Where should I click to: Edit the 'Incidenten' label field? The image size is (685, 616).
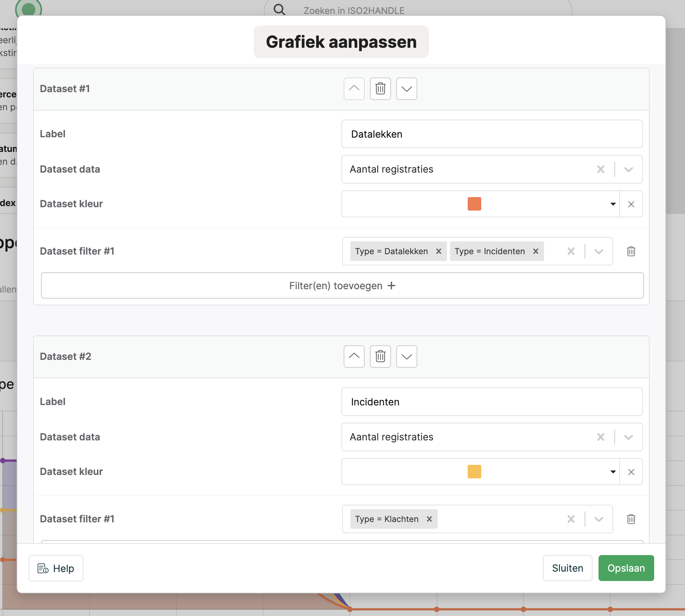[x=492, y=402]
